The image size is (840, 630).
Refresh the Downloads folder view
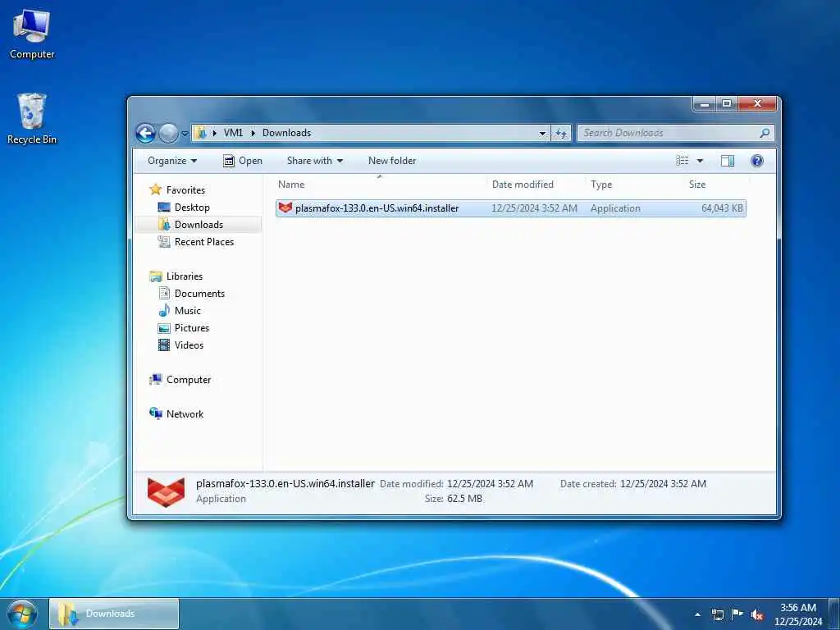[561, 134]
